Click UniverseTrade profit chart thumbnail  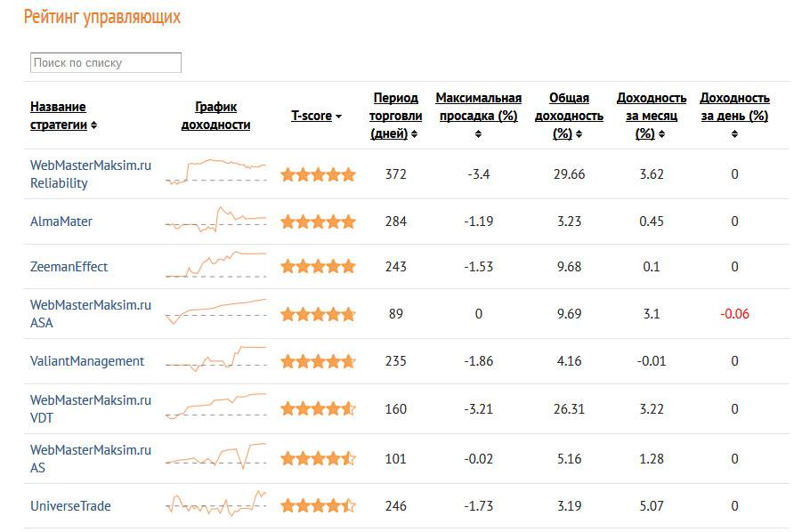tap(215, 504)
